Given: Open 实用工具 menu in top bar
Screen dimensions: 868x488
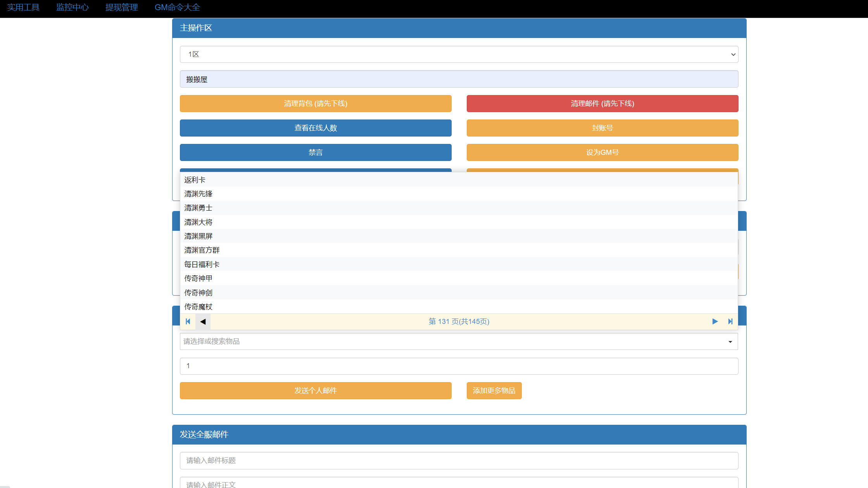Looking at the screenshot, I should click(x=23, y=7).
